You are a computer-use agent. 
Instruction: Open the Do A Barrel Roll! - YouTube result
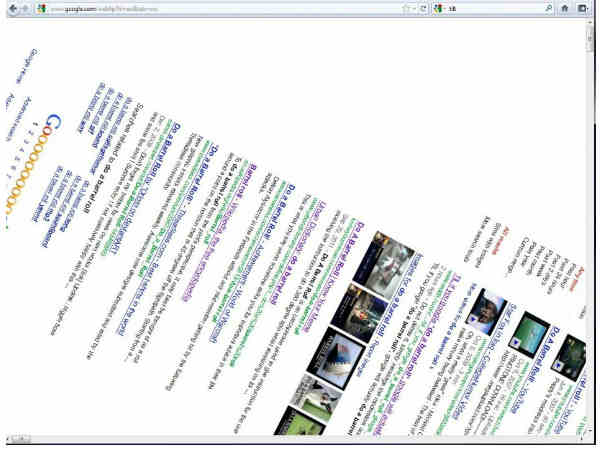click(x=533, y=369)
